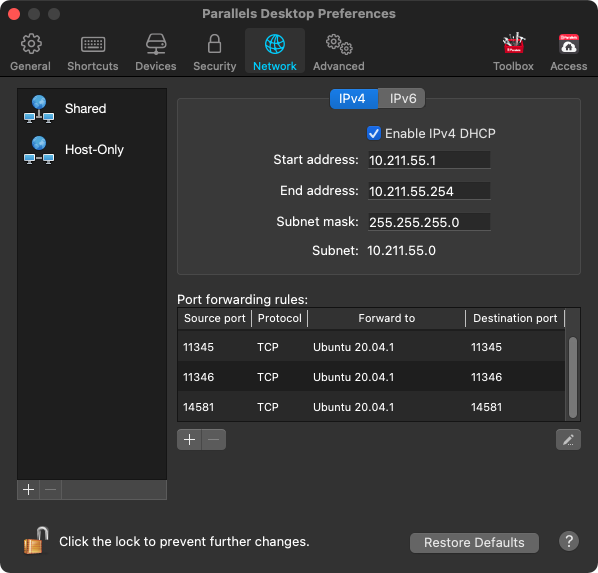Select source port 11346 cell
Screen dimensions: 598x573
(198, 377)
